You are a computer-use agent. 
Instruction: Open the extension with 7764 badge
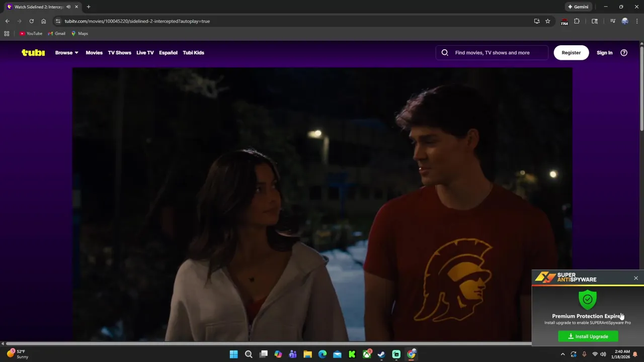(565, 22)
